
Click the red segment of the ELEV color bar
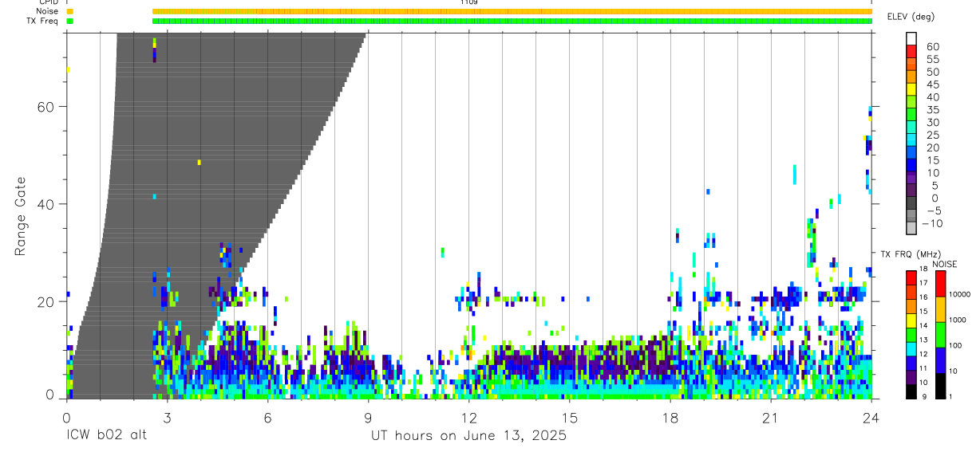coord(911,52)
